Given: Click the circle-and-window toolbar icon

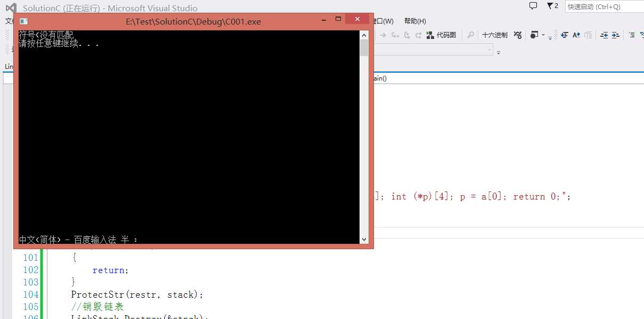Looking at the screenshot, I should tap(534, 35).
